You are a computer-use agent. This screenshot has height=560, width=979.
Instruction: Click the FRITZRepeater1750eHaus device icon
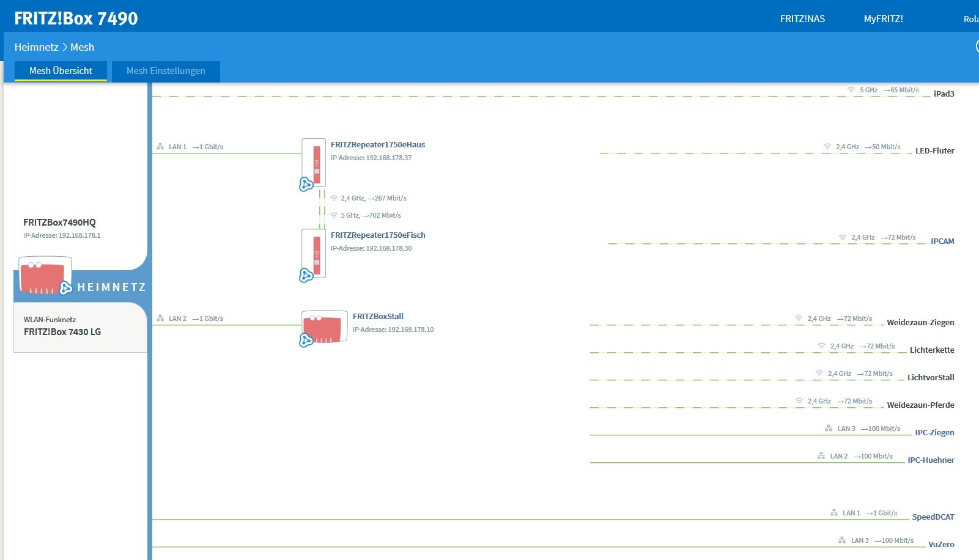click(x=314, y=163)
